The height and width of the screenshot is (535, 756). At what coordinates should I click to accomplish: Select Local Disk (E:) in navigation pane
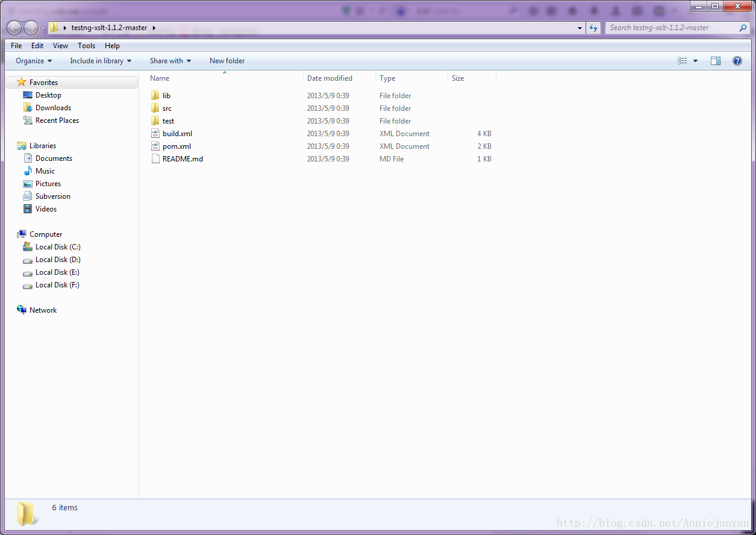point(57,272)
